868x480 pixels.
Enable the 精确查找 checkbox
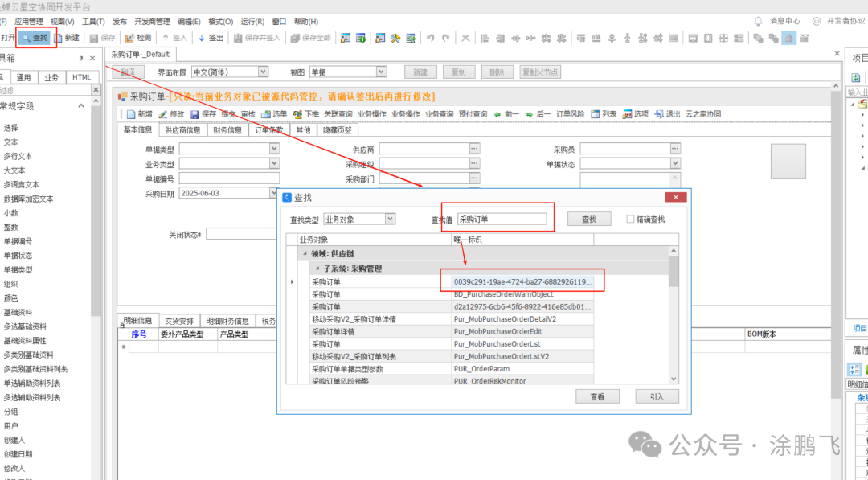pos(630,219)
